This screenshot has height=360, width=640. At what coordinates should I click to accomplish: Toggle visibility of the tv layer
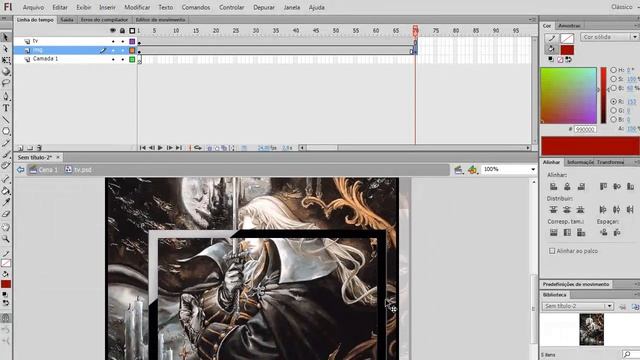pyautogui.click(x=113, y=41)
